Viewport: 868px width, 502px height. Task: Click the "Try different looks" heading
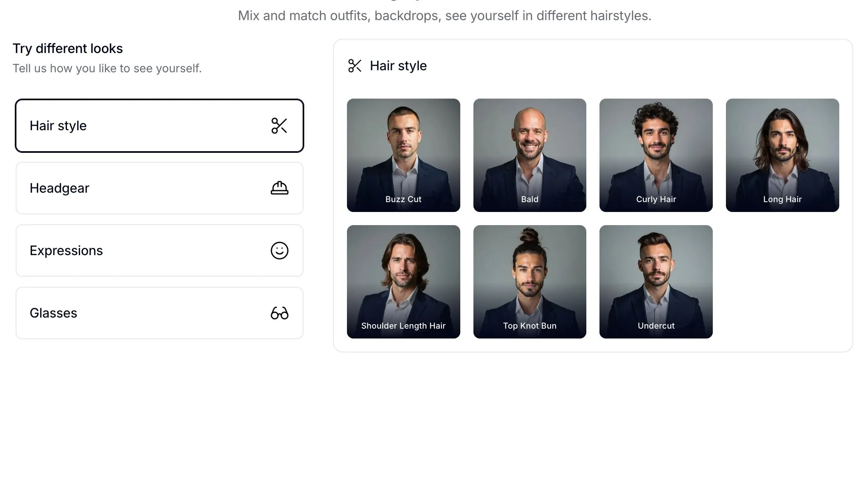[68, 48]
